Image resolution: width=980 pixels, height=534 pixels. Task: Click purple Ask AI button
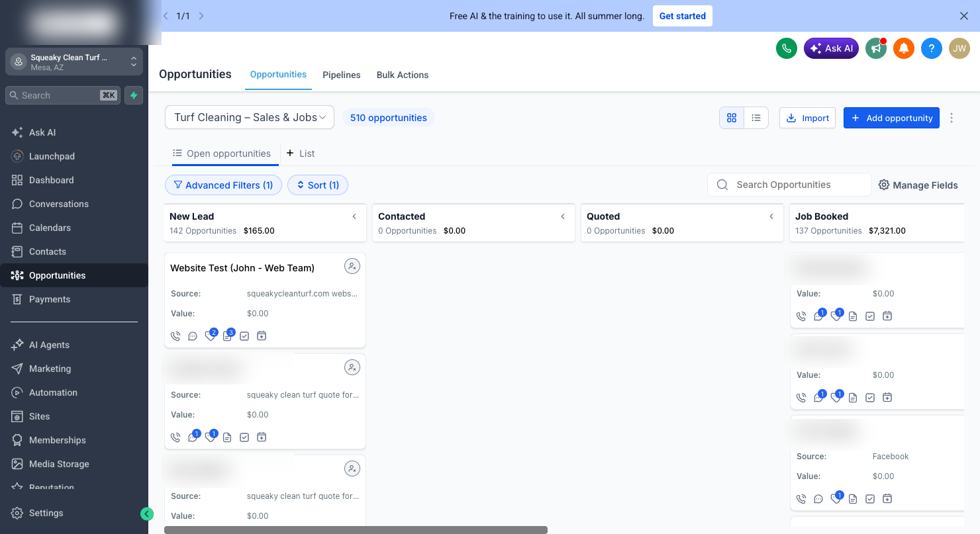[832, 48]
